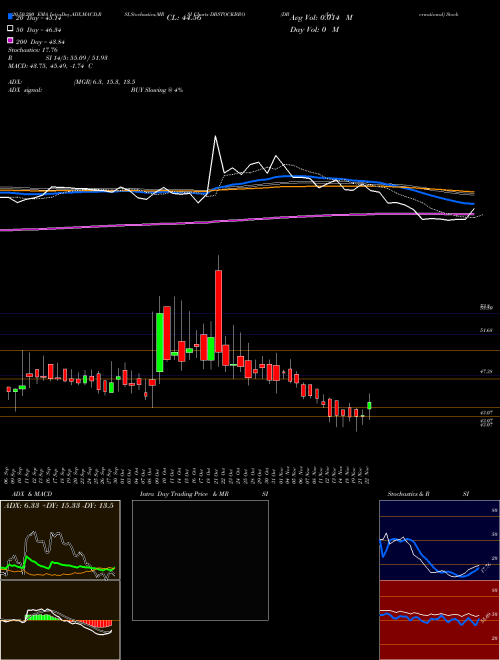The height and width of the screenshot is (660, 500).
Task: Open the blue Stochastics chart panel
Action: (439, 540)
